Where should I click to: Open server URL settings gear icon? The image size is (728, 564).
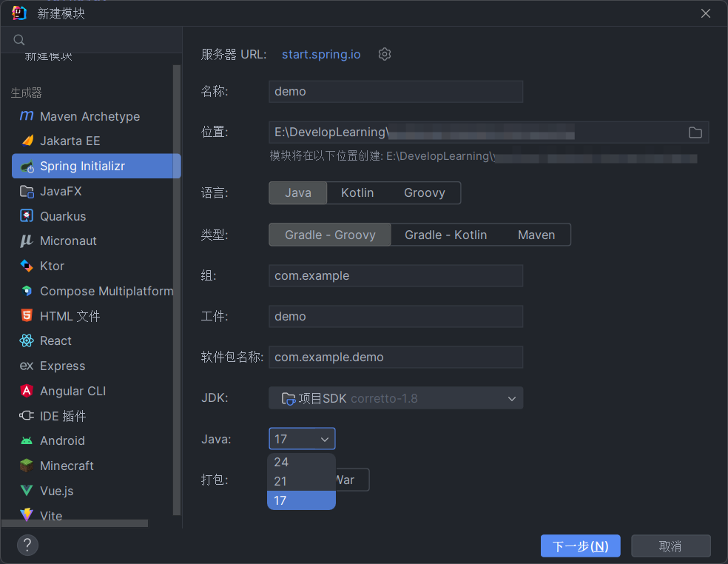pos(384,54)
